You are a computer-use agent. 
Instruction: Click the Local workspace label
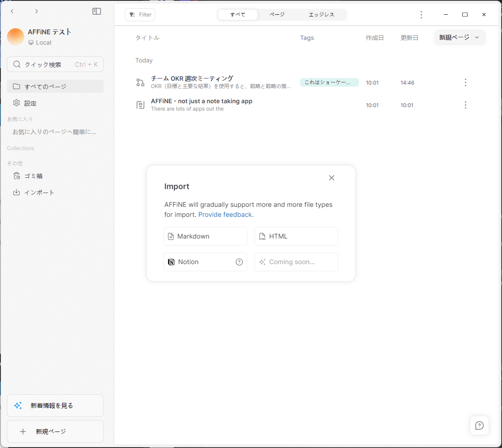click(40, 43)
